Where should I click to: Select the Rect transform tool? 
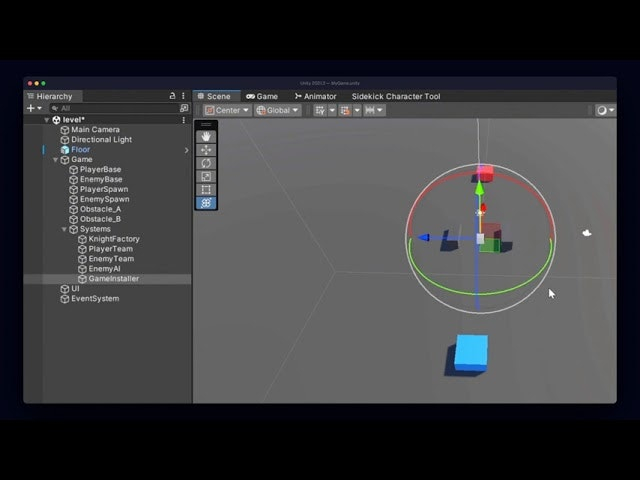[206, 189]
